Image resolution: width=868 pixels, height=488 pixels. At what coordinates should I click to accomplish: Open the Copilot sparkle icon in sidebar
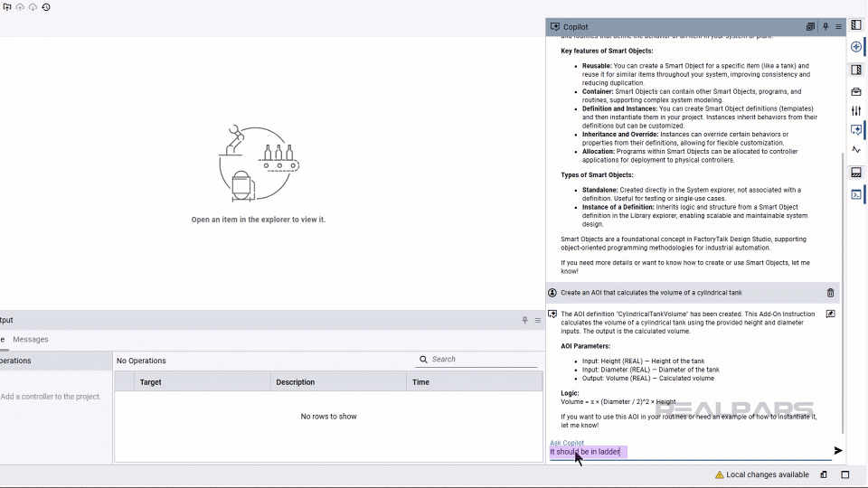click(856, 130)
